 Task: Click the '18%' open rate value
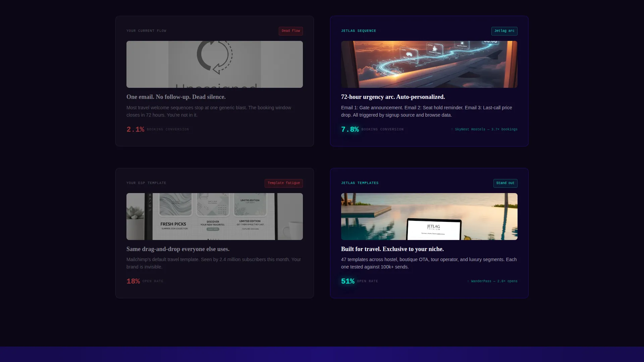(x=133, y=281)
